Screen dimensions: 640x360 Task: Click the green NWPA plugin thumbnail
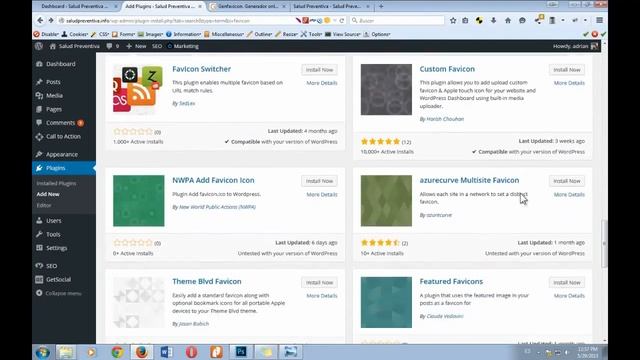tap(138, 201)
